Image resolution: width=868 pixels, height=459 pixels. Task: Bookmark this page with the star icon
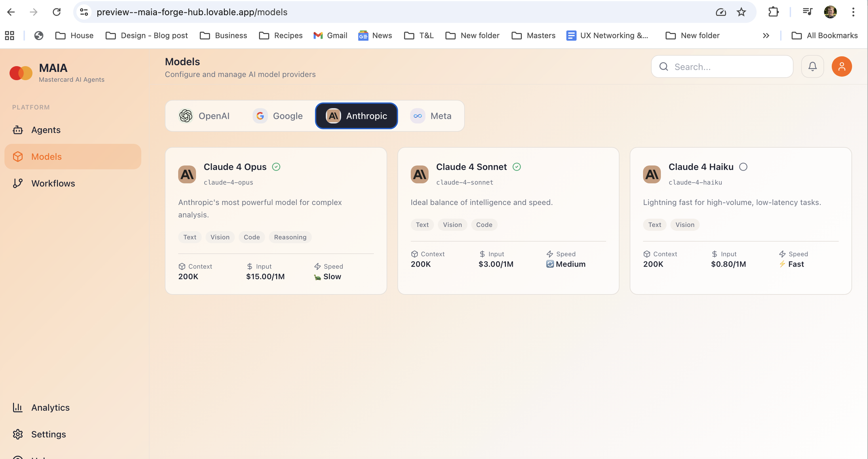click(x=741, y=12)
